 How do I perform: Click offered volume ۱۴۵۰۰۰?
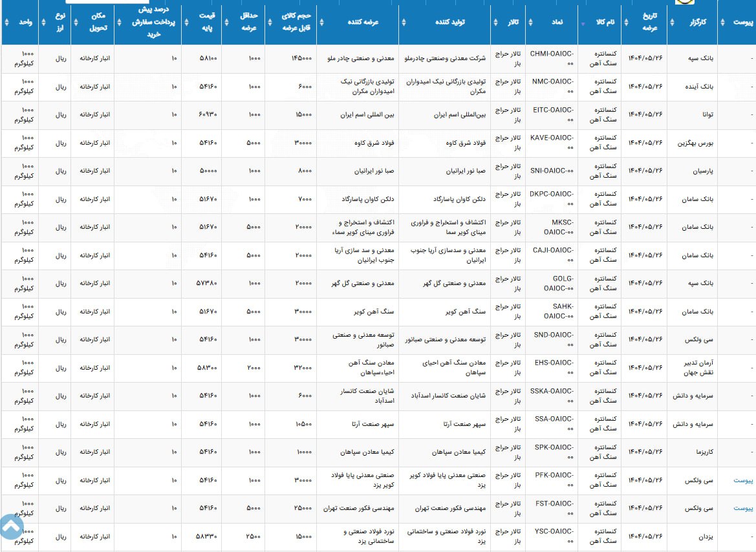click(301, 58)
